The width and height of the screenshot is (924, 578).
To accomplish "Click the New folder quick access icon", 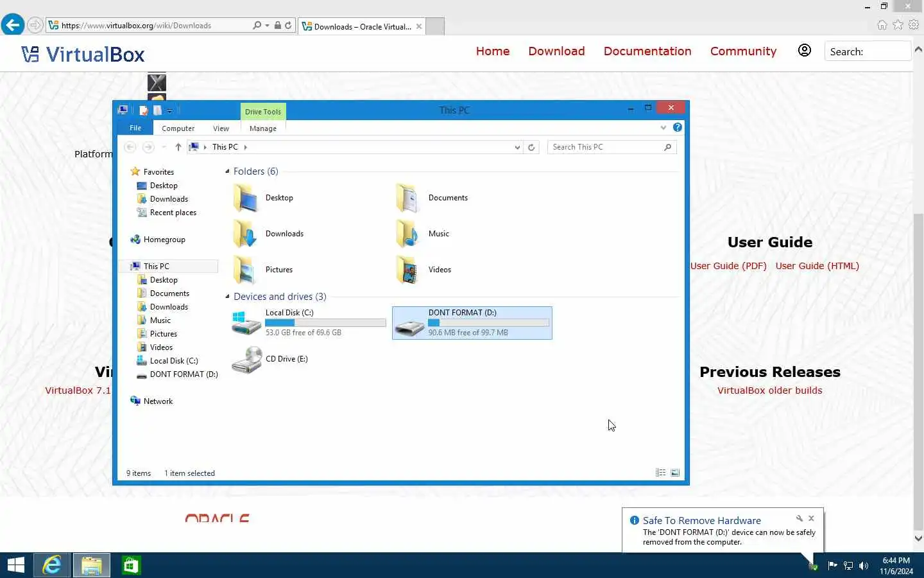I will click(x=157, y=110).
